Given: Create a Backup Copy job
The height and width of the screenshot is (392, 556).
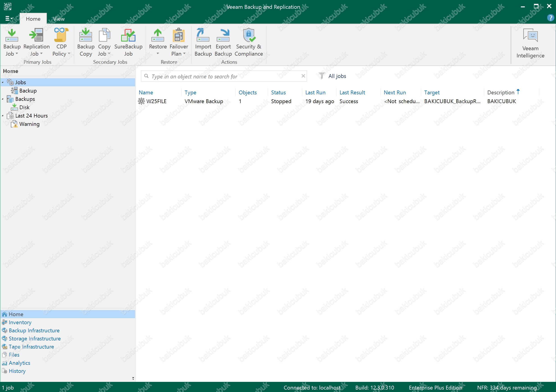Looking at the screenshot, I should tap(86, 43).
